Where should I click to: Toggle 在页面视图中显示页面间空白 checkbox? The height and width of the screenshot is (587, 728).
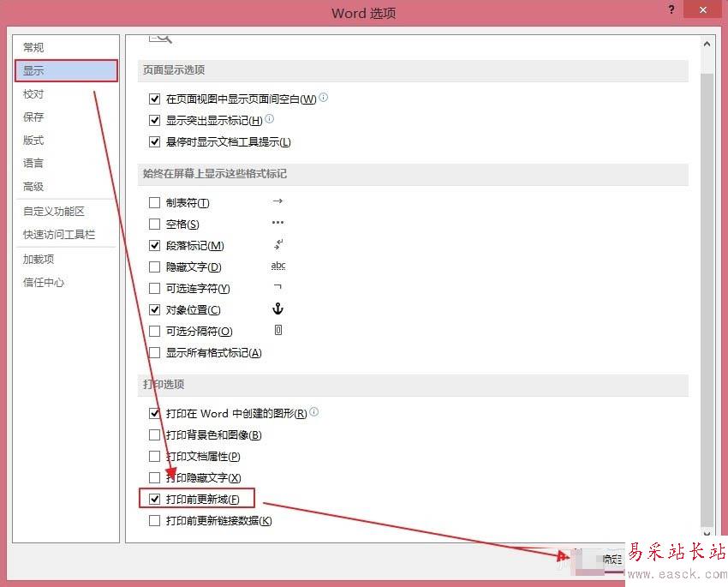tap(155, 99)
